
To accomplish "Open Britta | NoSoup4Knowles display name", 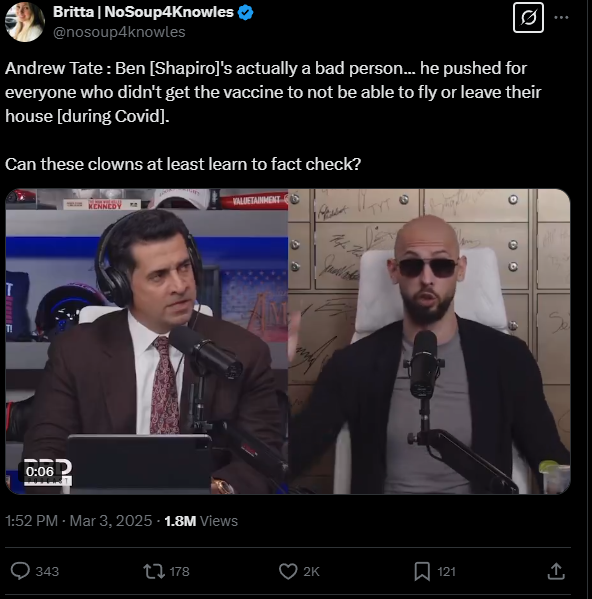I will point(143,12).
